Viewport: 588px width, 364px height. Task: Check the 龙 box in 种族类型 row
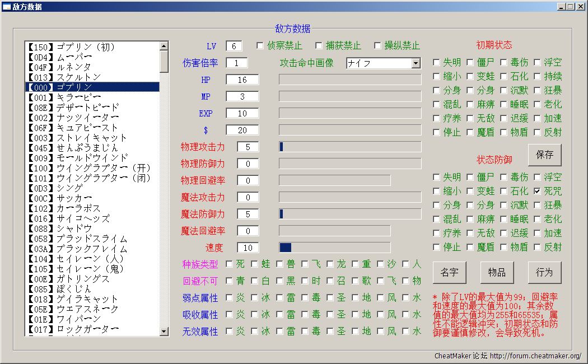tap(330, 264)
